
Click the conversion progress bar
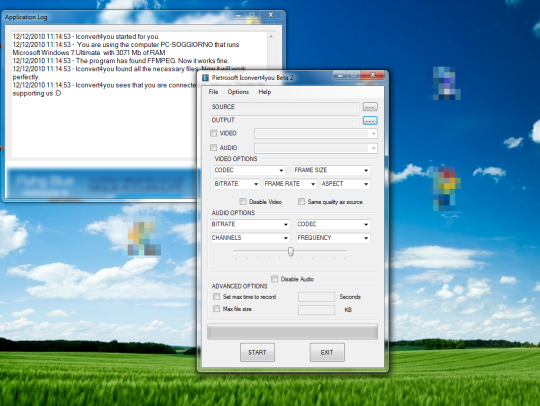[x=292, y=332]
